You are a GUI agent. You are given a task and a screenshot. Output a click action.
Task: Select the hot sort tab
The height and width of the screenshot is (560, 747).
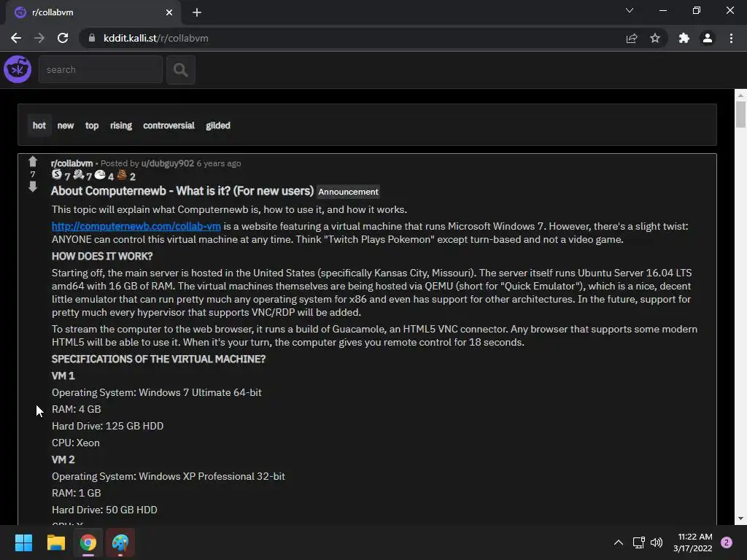click(39, 125)
